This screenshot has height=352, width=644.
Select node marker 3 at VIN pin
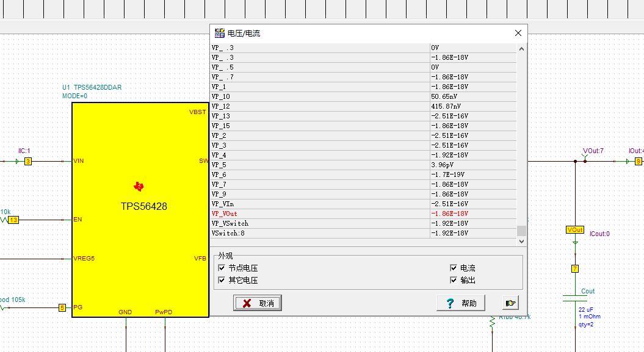click(28, 161)
